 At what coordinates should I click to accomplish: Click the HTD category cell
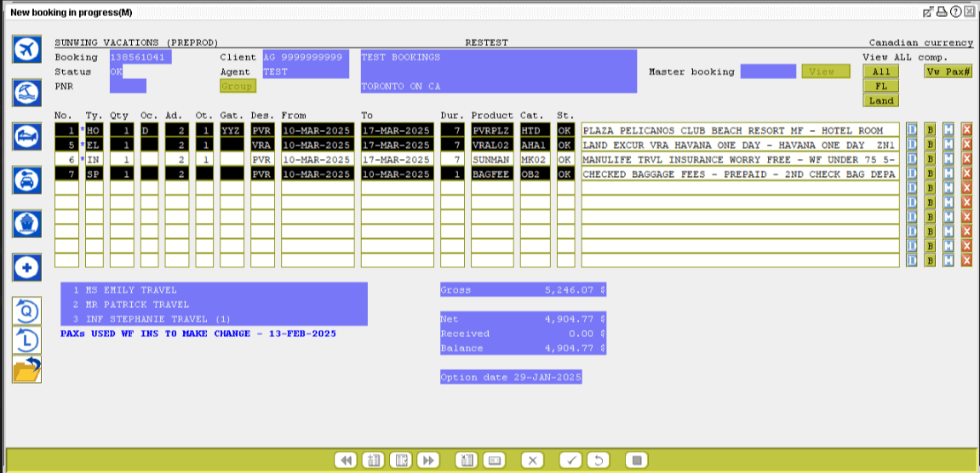(535, 130)
